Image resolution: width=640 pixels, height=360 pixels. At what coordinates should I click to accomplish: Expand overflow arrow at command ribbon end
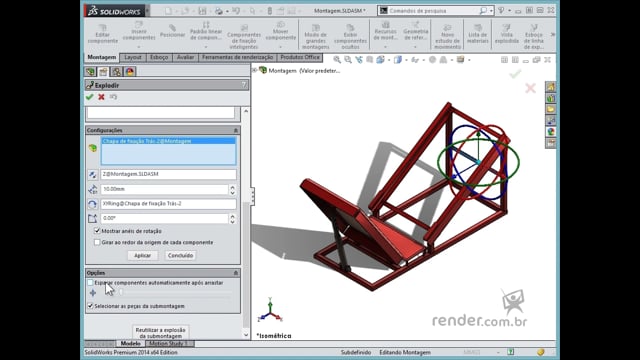point(553,35)
